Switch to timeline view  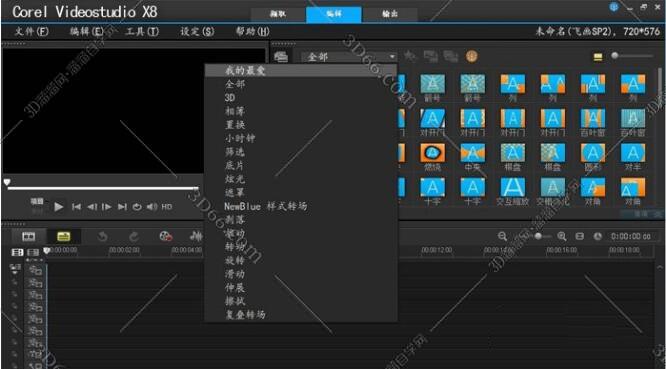coord(64,237)
